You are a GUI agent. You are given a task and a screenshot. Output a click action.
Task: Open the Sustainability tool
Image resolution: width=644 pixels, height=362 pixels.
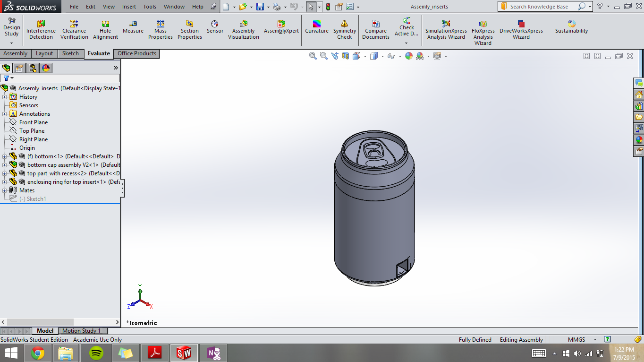coord(571,27)
